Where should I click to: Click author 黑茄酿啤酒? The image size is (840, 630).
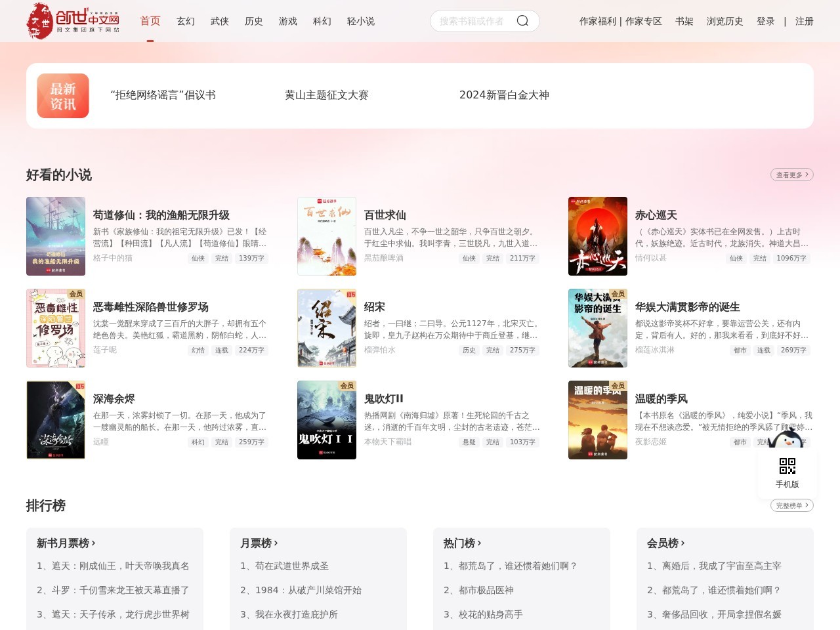point(384,258)
